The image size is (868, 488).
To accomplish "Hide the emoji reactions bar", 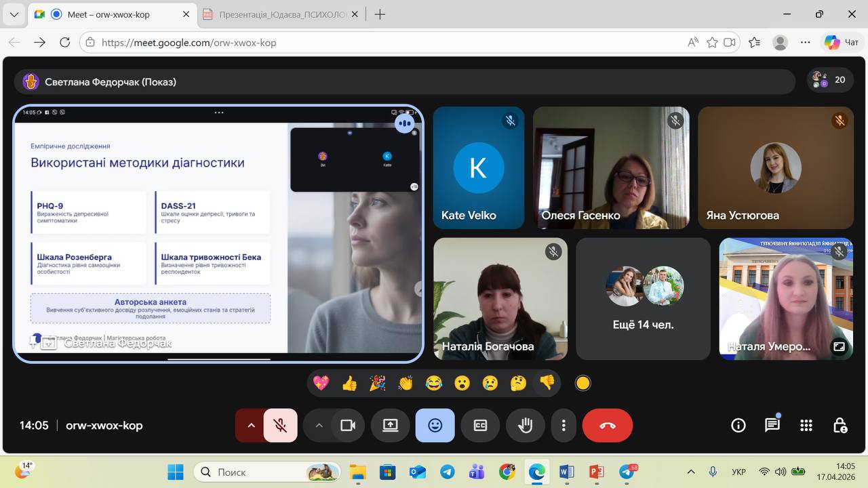I will pyautogui.click(x=435, y=426).
